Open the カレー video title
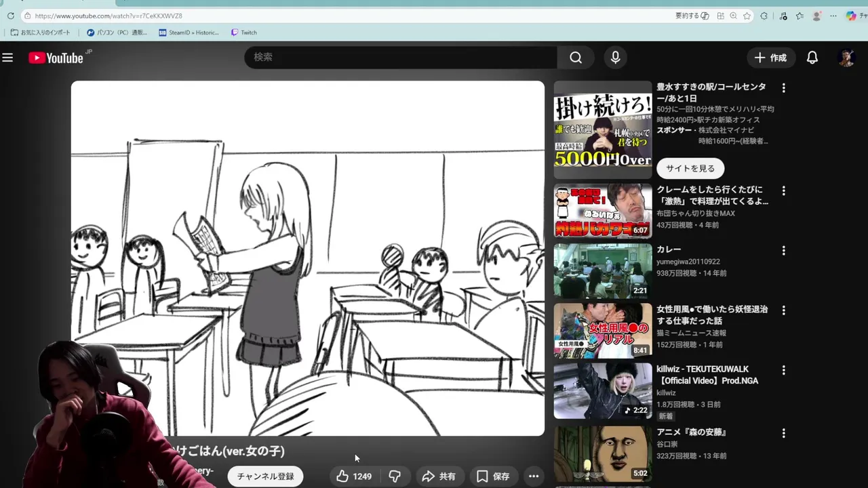868x488 pixels. click(669, 249)
